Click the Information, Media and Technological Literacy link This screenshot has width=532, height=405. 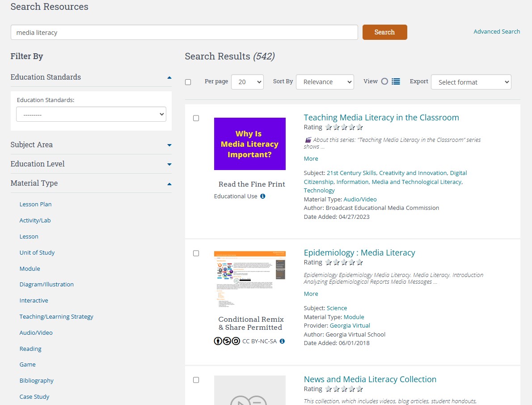pos(399,182)
